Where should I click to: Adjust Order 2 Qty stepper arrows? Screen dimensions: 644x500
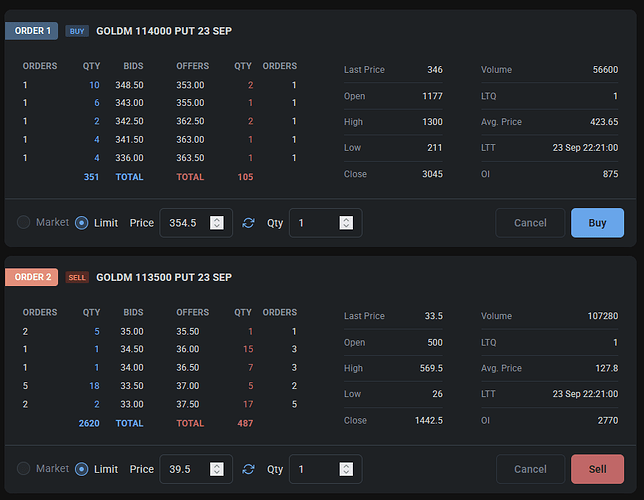346,469
